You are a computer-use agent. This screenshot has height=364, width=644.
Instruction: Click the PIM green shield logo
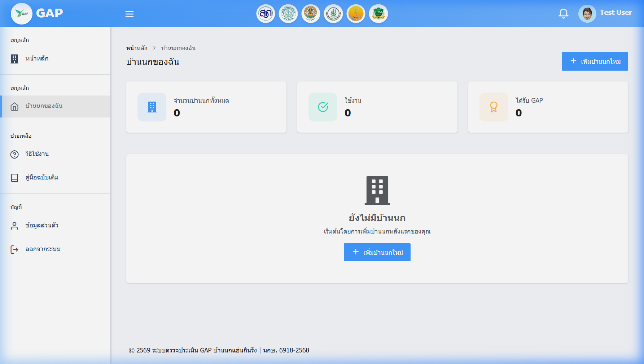click(378, 14)
